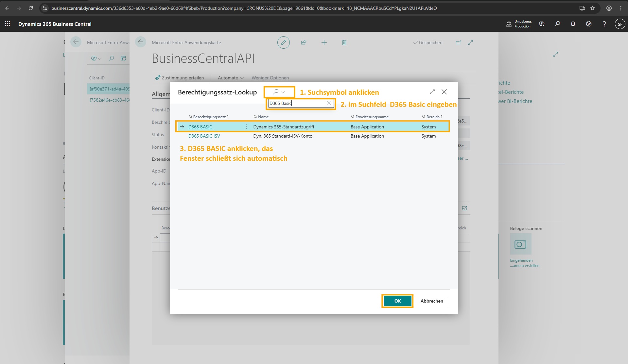The image size is (628, 364).
Task: Click the Client-ID {af30e371 entry in the list
Action: 109,89
